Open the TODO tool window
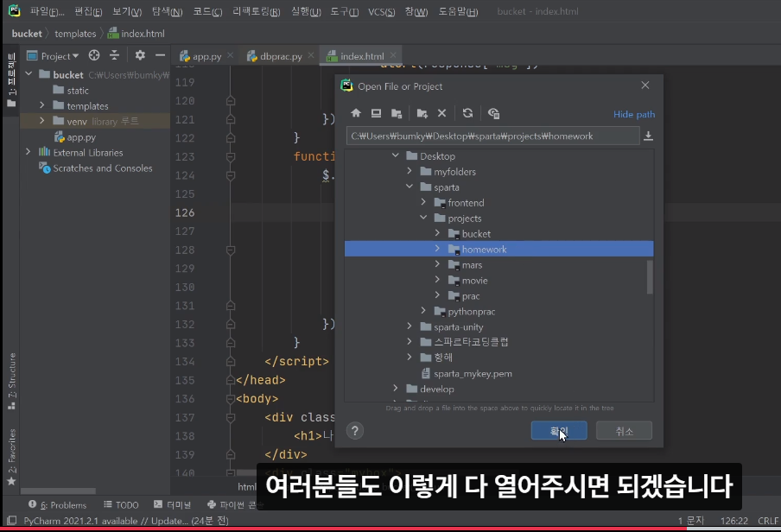The width and height of the screenshot is (781, 532). point(121,504)
